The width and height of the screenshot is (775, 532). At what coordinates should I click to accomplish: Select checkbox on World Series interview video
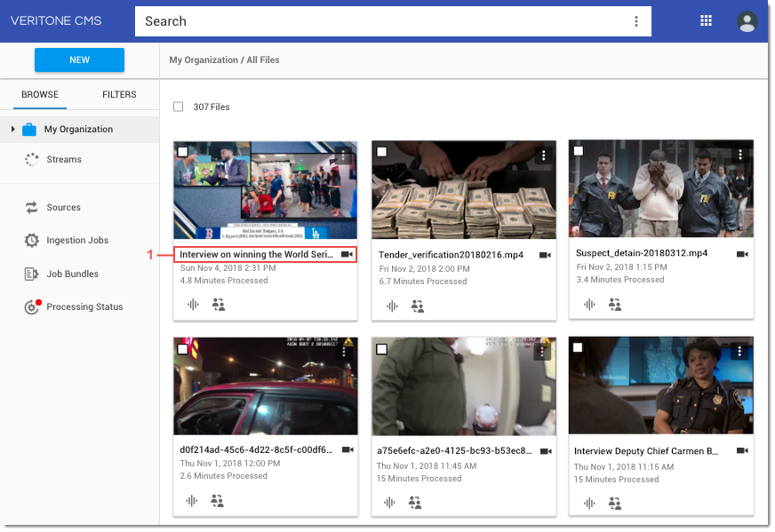[183, 152]
